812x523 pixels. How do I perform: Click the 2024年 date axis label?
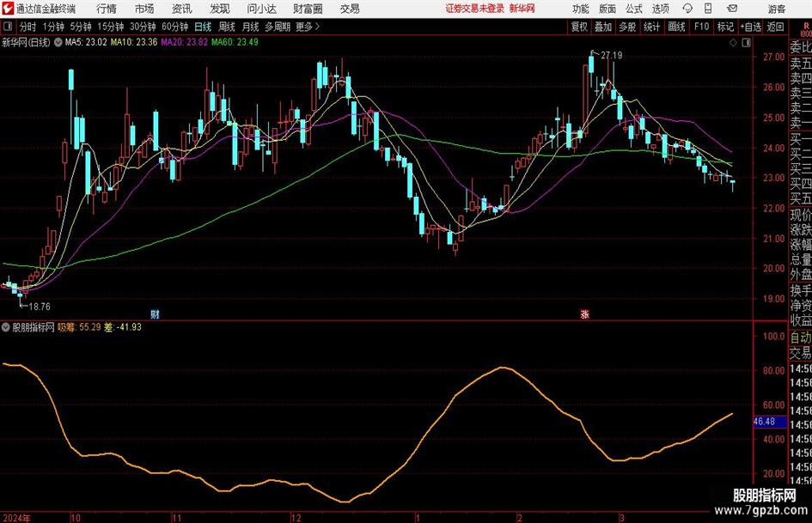(x=16, y=518)
